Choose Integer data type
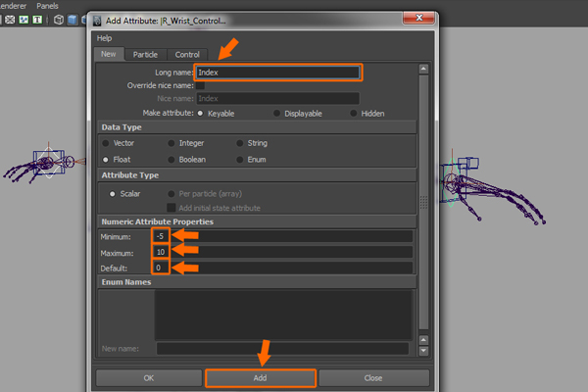This screenshot has width=588, height=392. pos(171,143)
